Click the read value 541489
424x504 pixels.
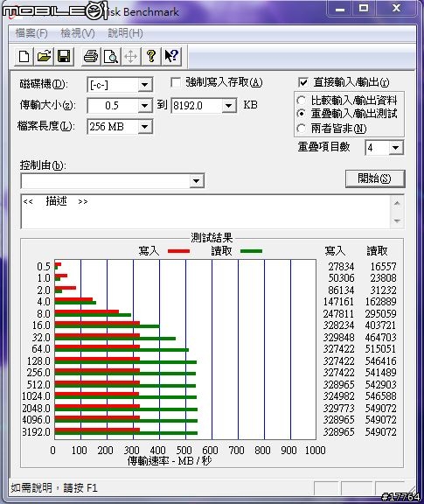coord(380,373)
